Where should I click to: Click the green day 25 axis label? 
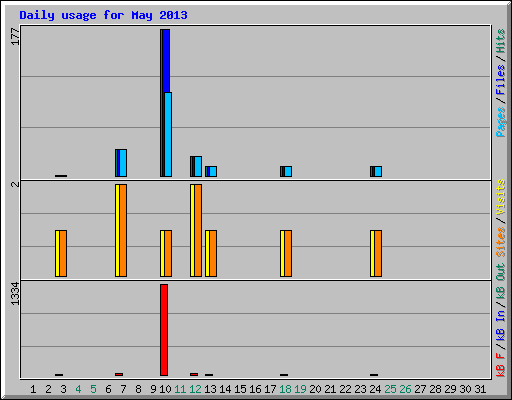coord(390,389)
